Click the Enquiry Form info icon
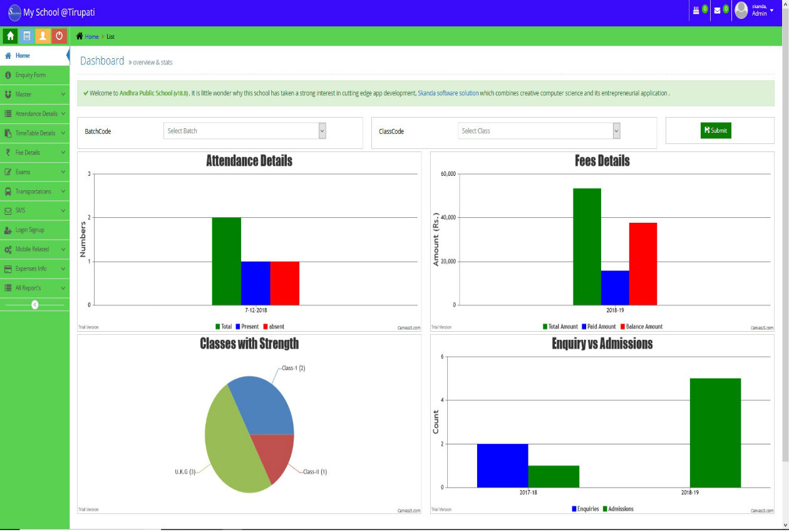 click(x=8, y=75)
